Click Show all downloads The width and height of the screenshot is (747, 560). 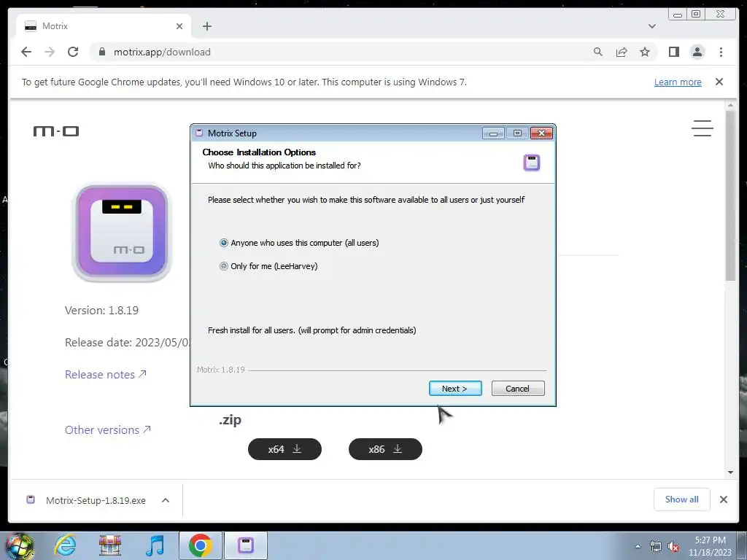682,499
